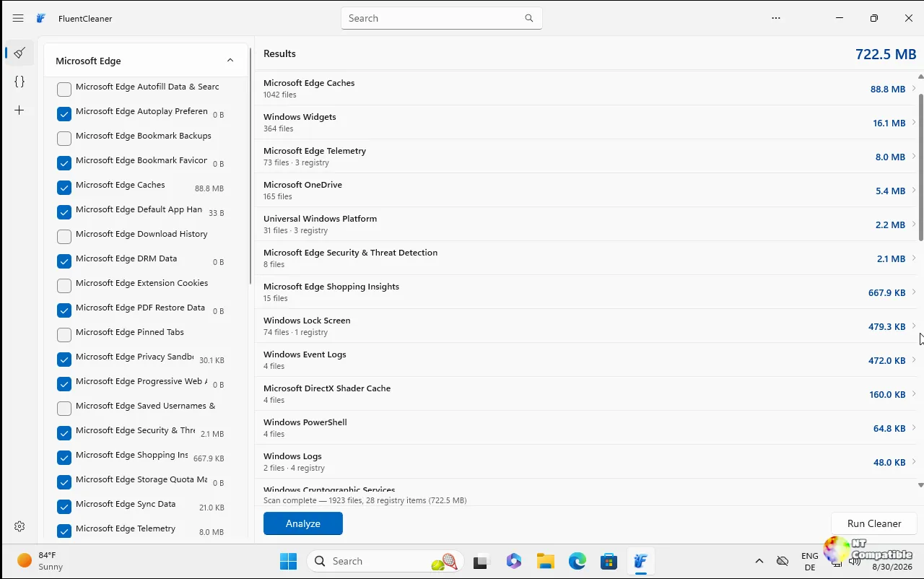
Task: Open the weather widget showing 84°F Sunny
Action: click(41, 561)
